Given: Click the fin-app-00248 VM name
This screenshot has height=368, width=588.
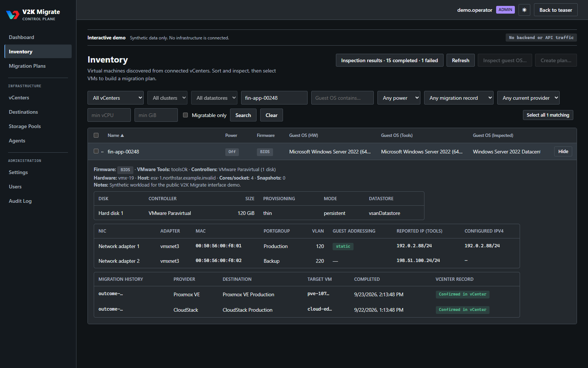Looking at the screenshot, I should pyautogui.click(x=123, y=152).
